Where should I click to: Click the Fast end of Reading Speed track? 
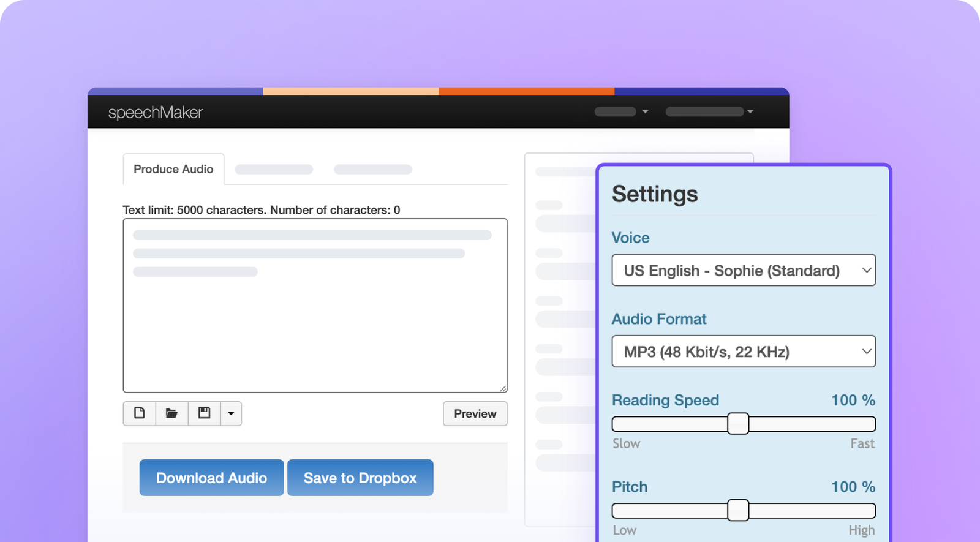[867, 424]
